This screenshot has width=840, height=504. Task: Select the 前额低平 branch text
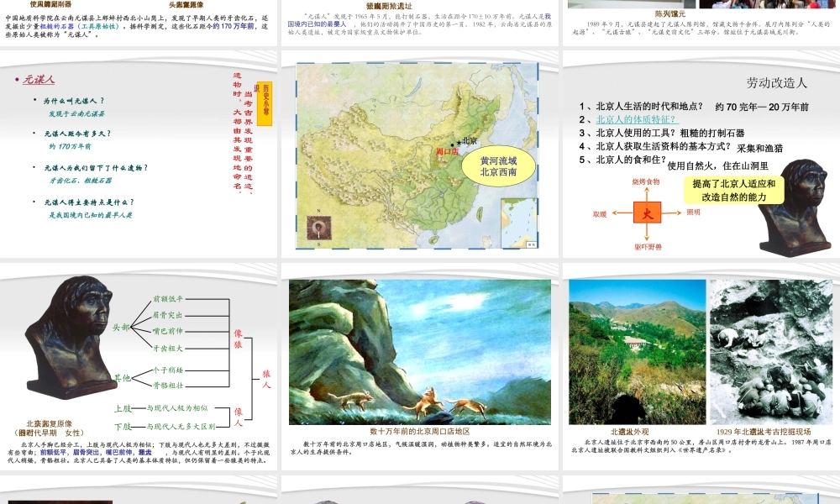[168, 299]
